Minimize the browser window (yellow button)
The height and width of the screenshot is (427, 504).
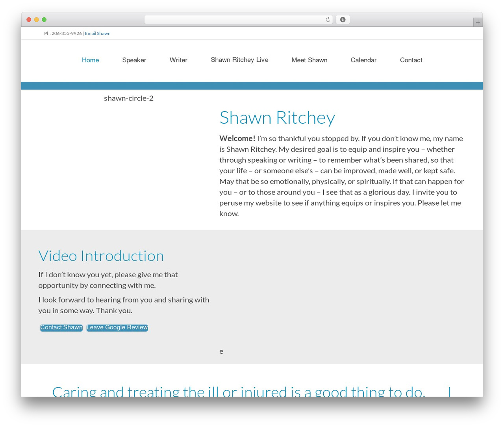37,20
